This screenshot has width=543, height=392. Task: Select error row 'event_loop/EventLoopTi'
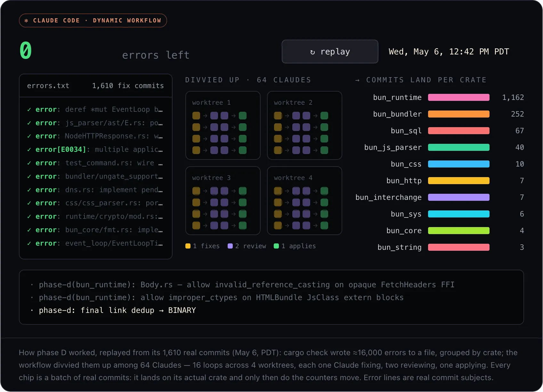coord(95,243)
